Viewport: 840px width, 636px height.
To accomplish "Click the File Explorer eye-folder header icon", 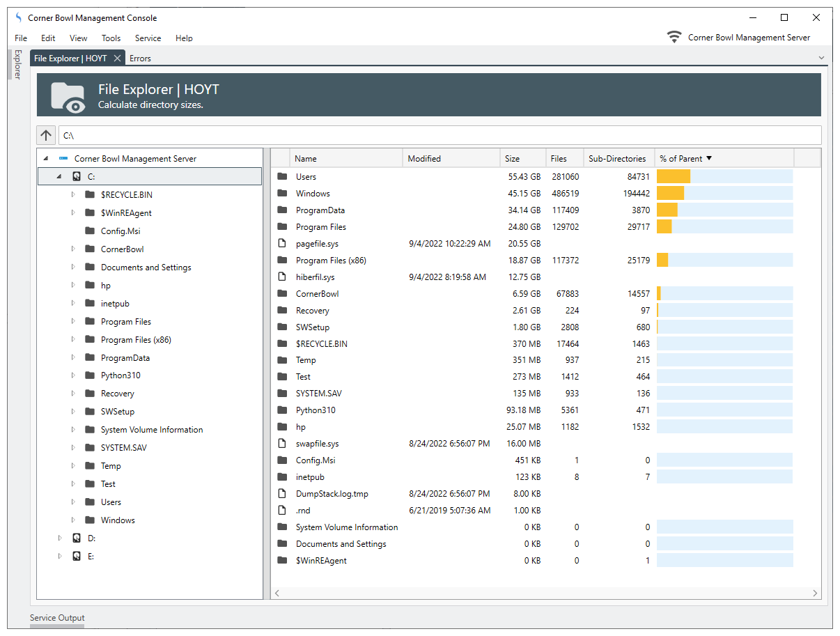I will [68, 96].
